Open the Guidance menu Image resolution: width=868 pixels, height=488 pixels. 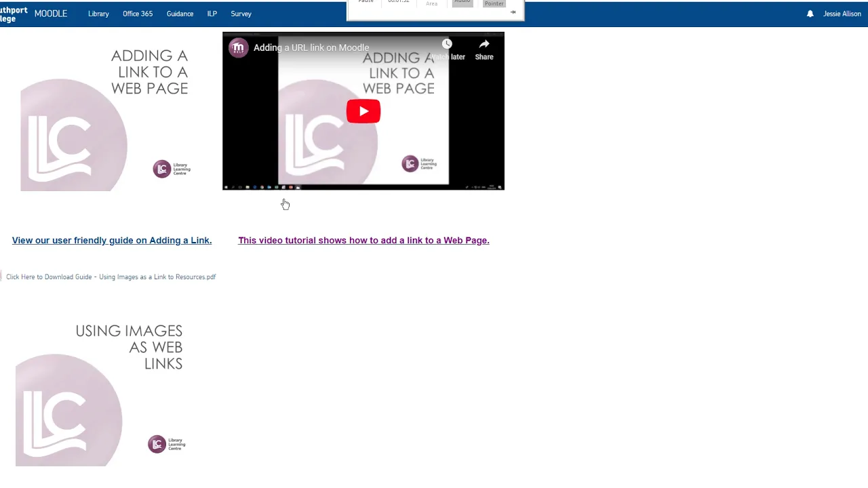coord(180,14)
